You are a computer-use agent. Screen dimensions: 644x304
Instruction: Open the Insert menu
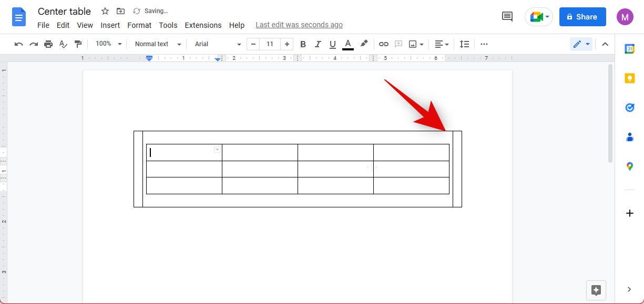(x=110, y=25)
